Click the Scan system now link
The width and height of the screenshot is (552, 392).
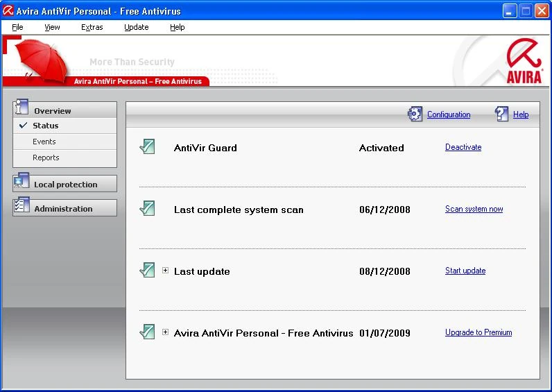pos(474,209)
